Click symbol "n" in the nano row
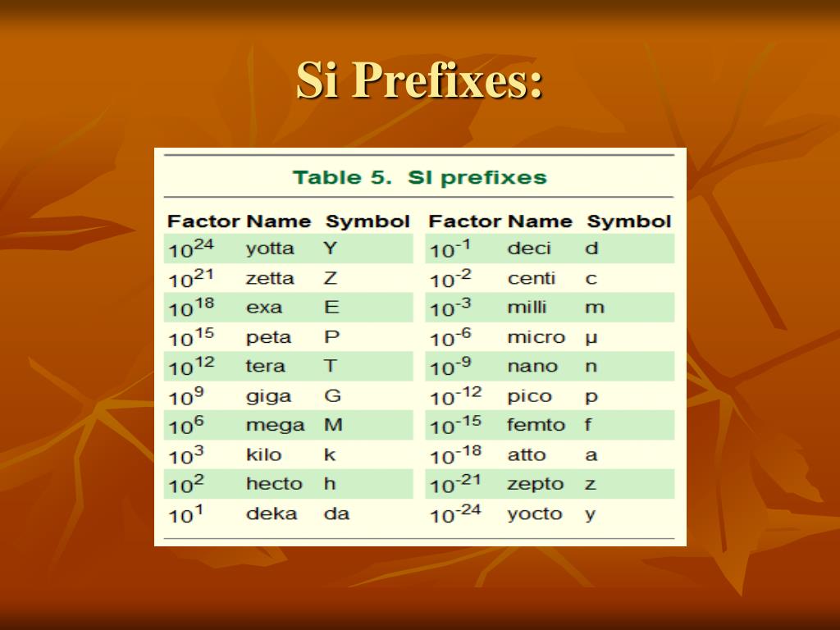This screenshot has height=630, width=840. click(x=591, y=367)
